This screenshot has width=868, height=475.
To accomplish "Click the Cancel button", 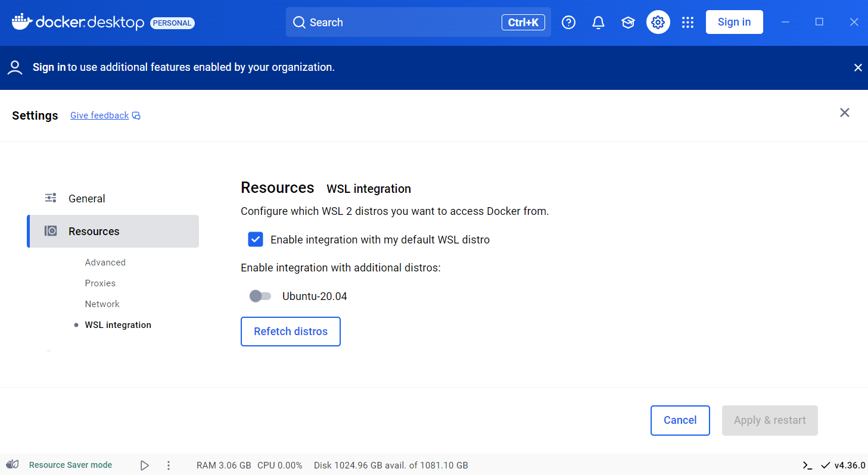I will [x=680, y=420].
